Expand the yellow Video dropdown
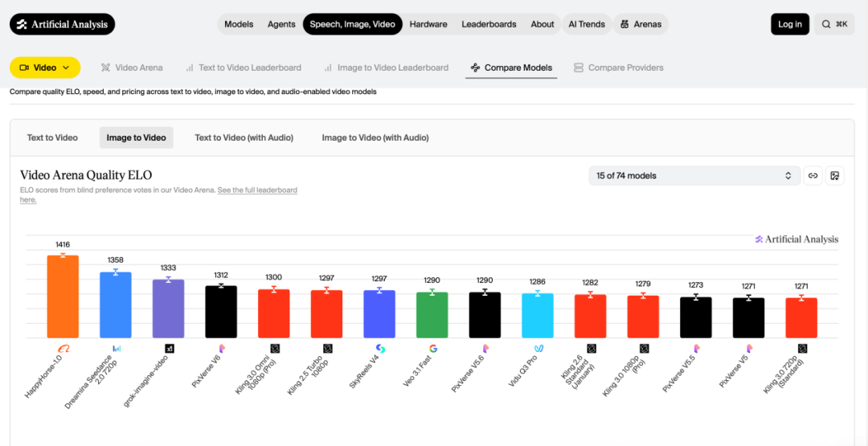The image size is (868, 446). coord(45,68)
